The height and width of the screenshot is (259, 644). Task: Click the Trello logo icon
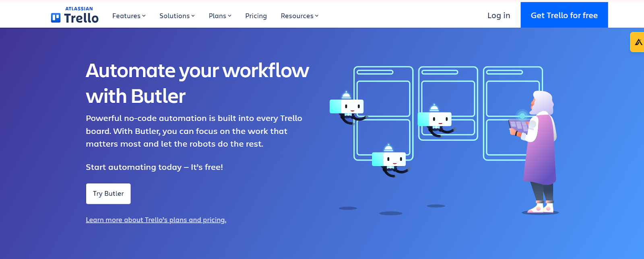pyautogui.click(x=56, y=18)
